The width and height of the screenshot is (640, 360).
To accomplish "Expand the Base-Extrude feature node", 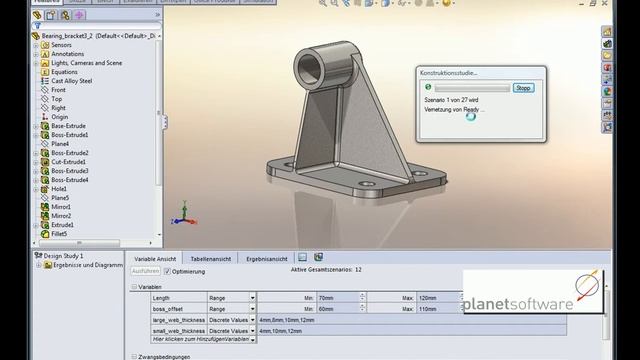I will pos(36,126).
